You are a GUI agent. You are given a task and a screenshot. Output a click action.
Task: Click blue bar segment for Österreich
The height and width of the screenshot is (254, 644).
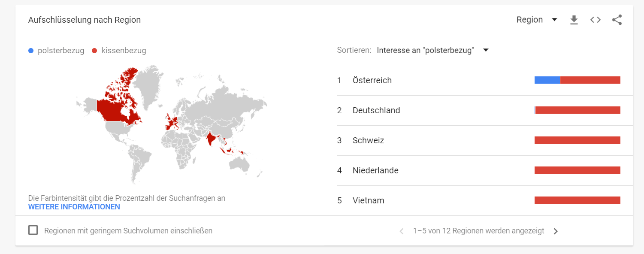pyautogui.click(x=547, y=80)
